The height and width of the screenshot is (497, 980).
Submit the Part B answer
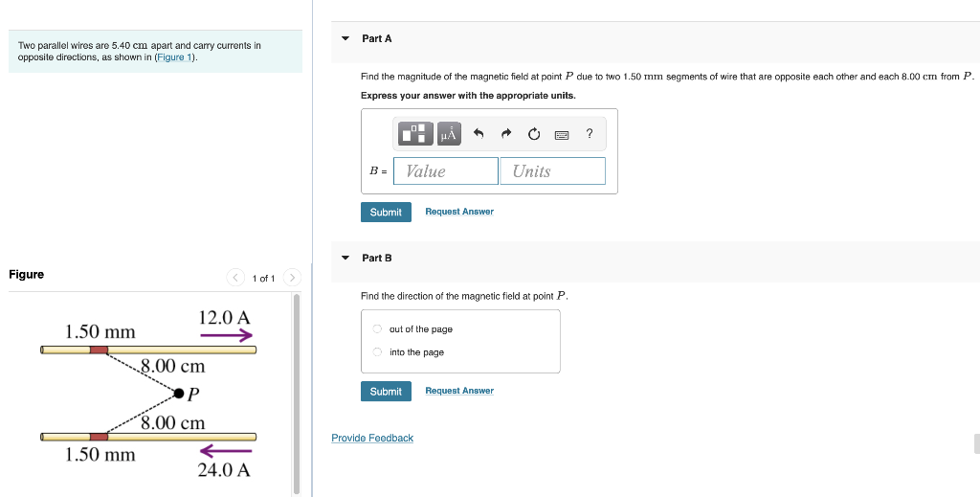[386, 392]
